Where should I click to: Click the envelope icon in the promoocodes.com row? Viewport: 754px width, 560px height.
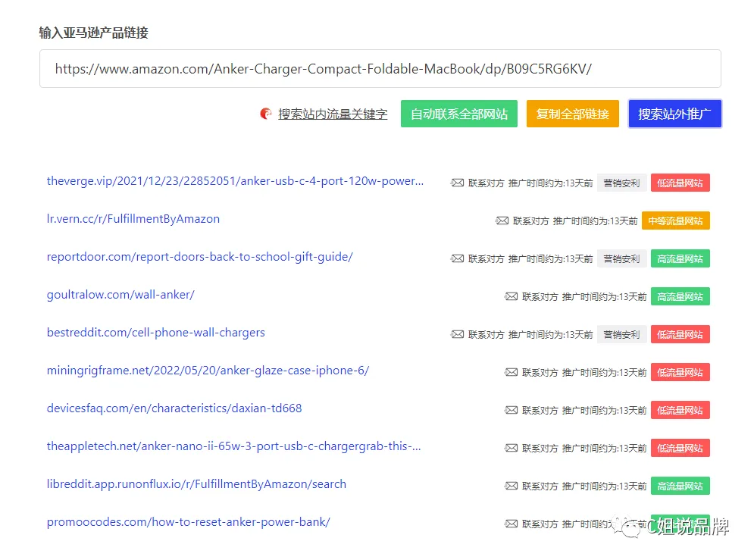[x=512, y=524]
